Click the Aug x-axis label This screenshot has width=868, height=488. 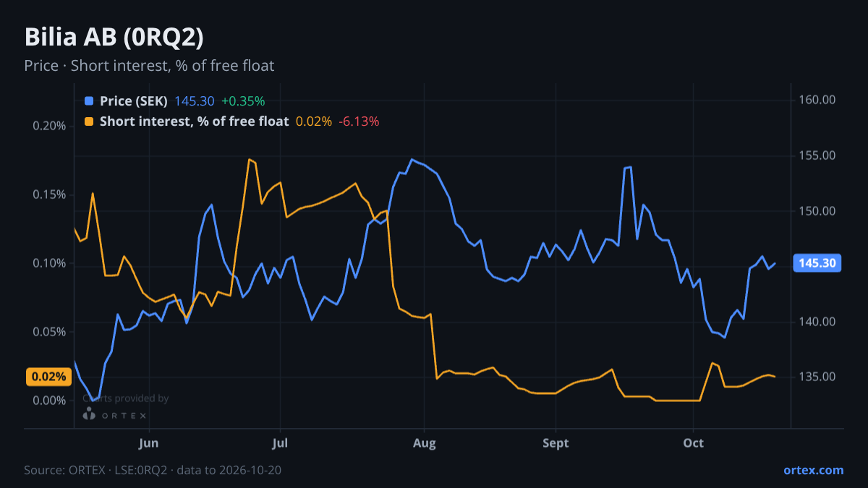click(x=425, y=443)
